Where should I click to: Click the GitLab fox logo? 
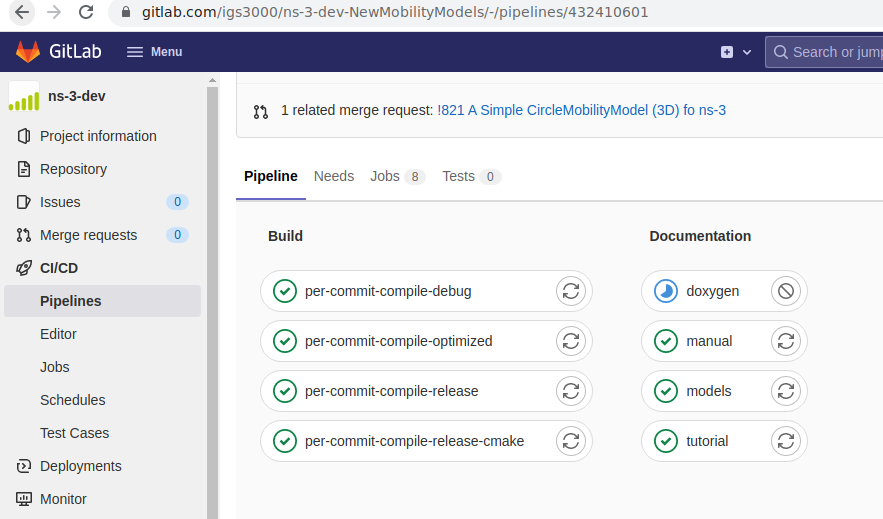click(x=28, y=51)
